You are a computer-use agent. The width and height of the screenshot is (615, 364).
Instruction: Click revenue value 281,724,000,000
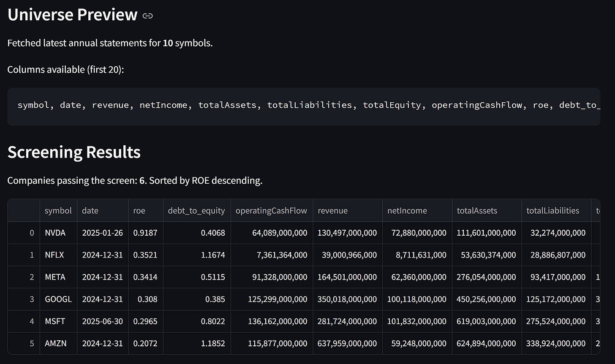(347, 321)
